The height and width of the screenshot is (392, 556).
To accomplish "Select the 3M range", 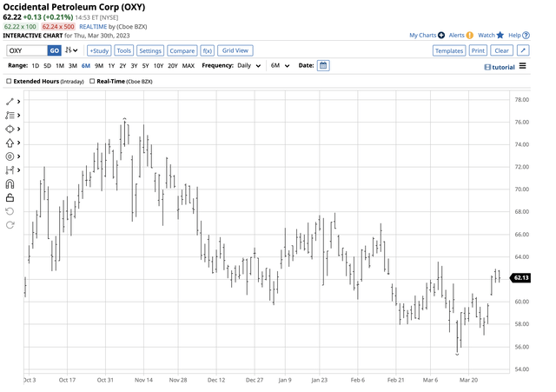I will pos(73,66).
